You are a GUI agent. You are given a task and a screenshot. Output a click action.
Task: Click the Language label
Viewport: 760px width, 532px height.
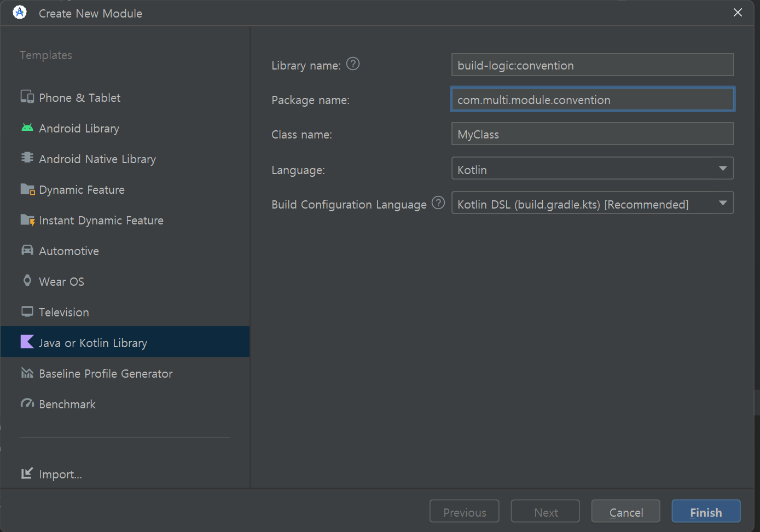tap(298, 170)
